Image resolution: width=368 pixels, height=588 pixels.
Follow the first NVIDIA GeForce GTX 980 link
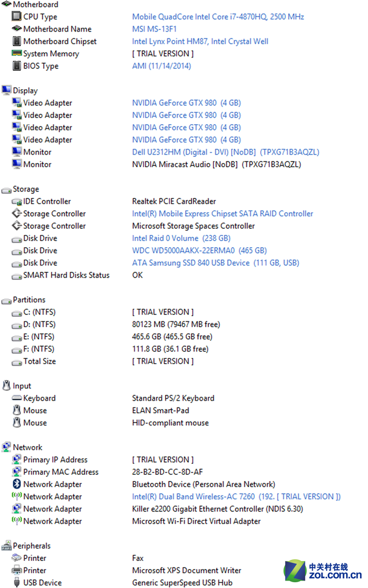pos(186,103)
